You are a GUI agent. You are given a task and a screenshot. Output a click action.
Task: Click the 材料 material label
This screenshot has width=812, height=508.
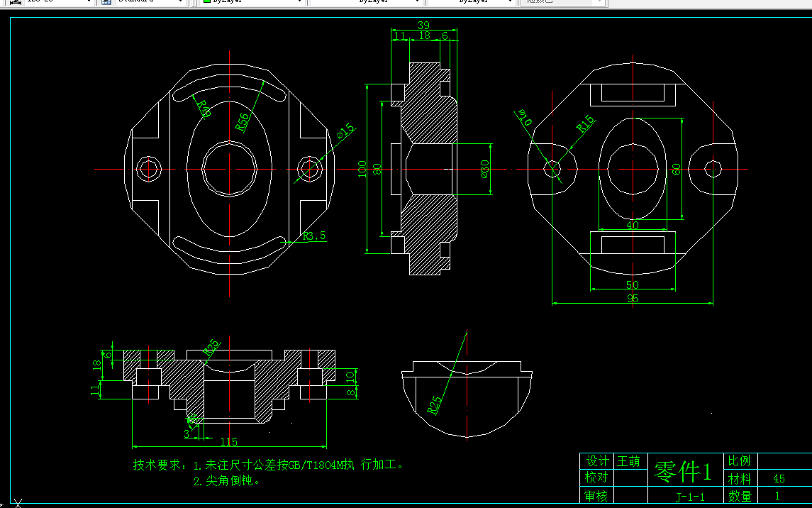[740, 478]
